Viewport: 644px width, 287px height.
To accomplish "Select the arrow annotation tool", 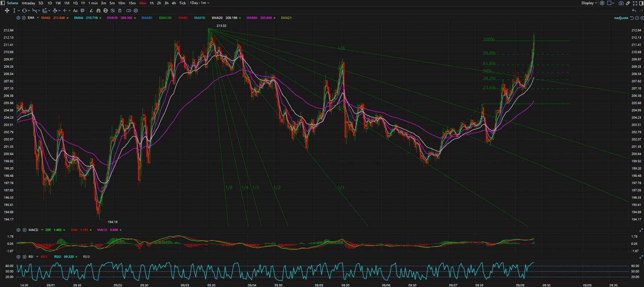I will pyautogui.click(x=65, y=10).
